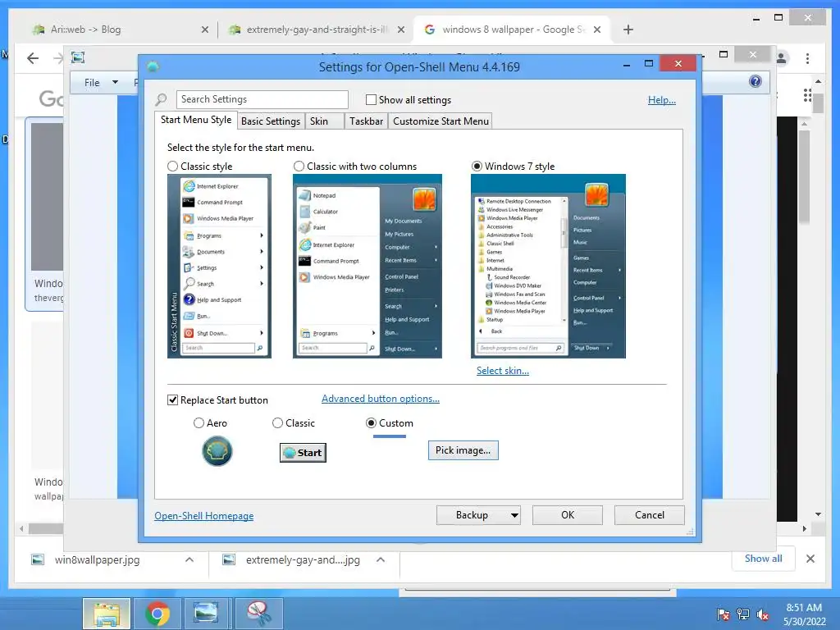Click the magnifier icon beside Search Settings
The image size is (840, 630).
(x=161, y=99)
